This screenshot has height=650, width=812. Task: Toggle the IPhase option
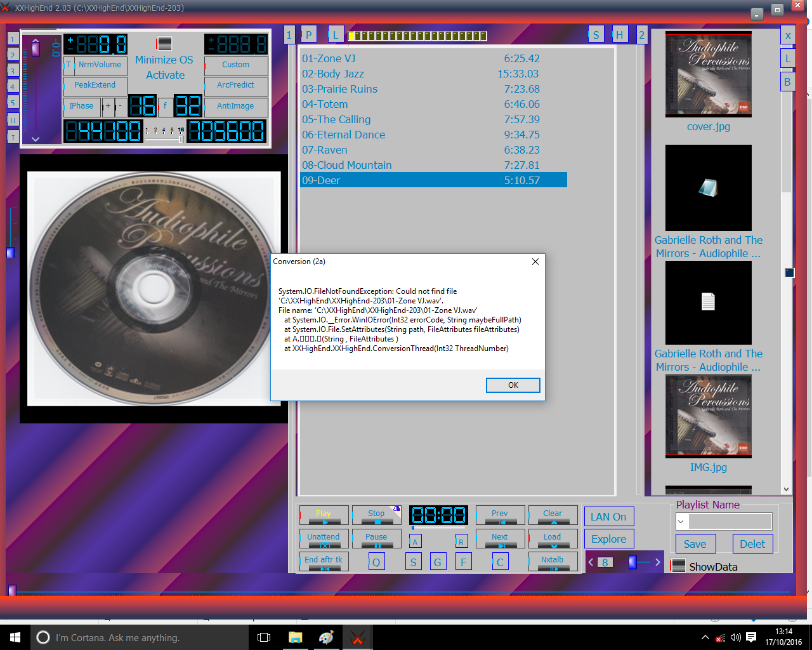(x=81, y=106)
